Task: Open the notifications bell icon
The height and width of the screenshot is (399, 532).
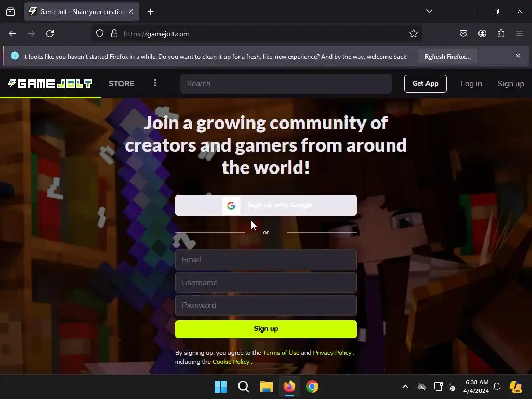Action: pyautogui.click(x=497, y=387)
